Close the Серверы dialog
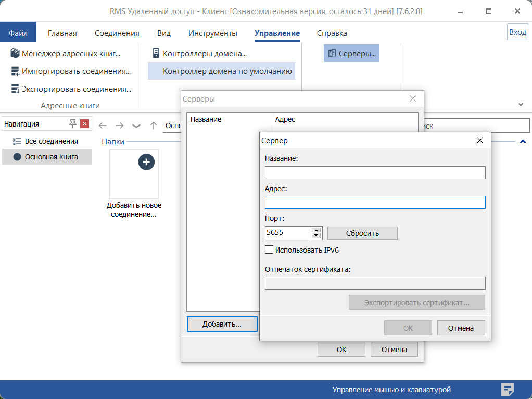532x399 pixels. tap(413, 98)
